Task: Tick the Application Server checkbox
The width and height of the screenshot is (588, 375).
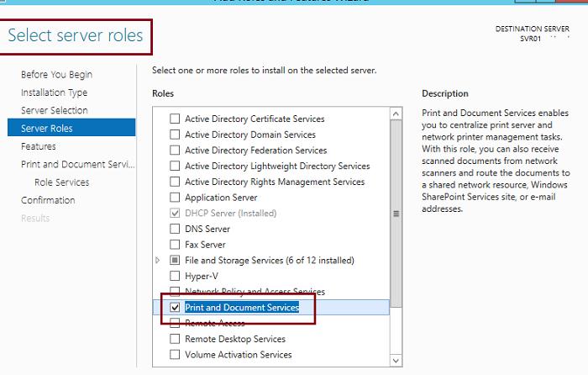Action: point(175,198)
